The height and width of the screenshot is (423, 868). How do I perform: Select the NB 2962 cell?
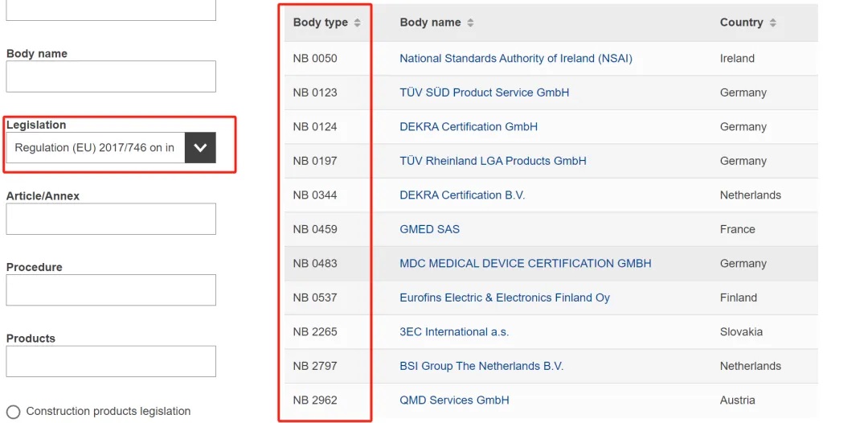pyautogui.click(x=315, y=400)
